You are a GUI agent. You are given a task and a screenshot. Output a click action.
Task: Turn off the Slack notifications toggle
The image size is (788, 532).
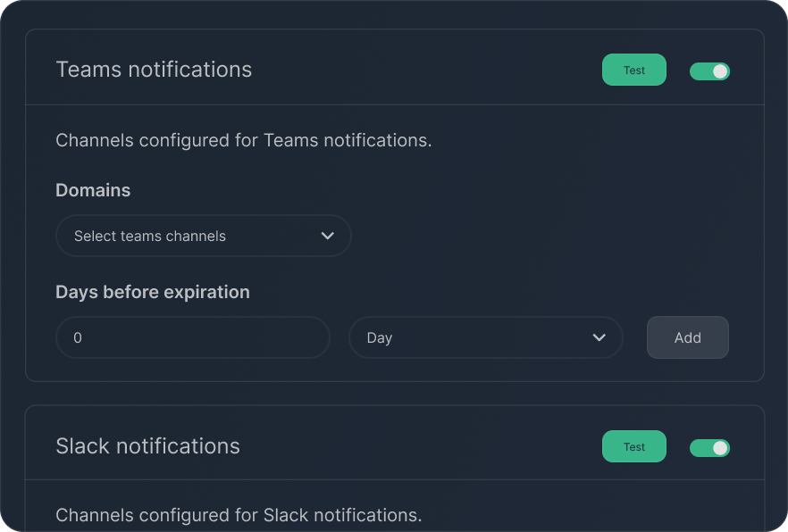click(709, 447)
